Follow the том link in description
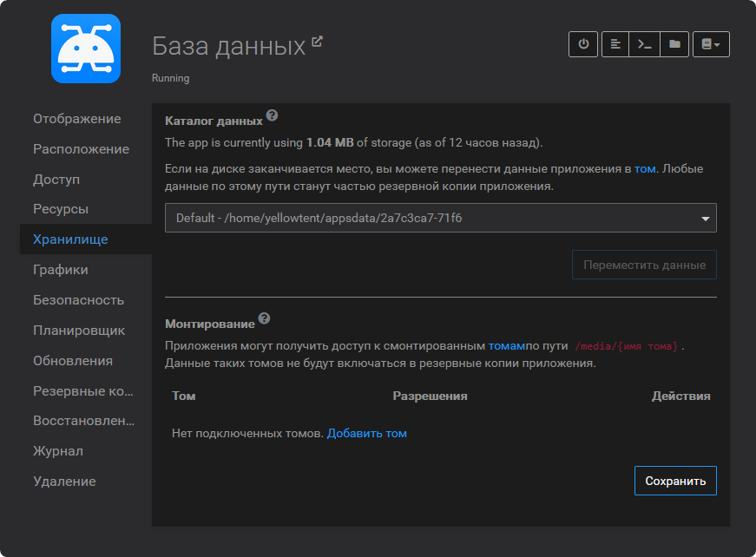Viewport: 756px width, 557px height. (x=645, y=168)
